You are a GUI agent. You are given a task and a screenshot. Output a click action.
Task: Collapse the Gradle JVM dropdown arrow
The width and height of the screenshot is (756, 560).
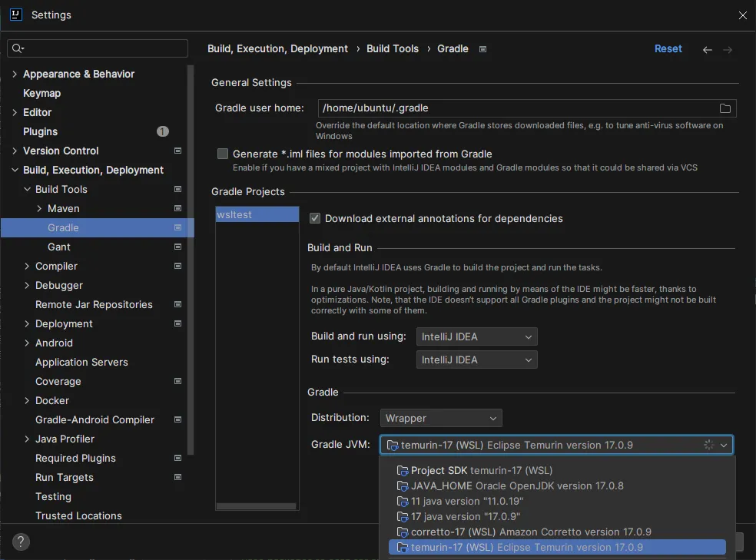pos(723,446)
